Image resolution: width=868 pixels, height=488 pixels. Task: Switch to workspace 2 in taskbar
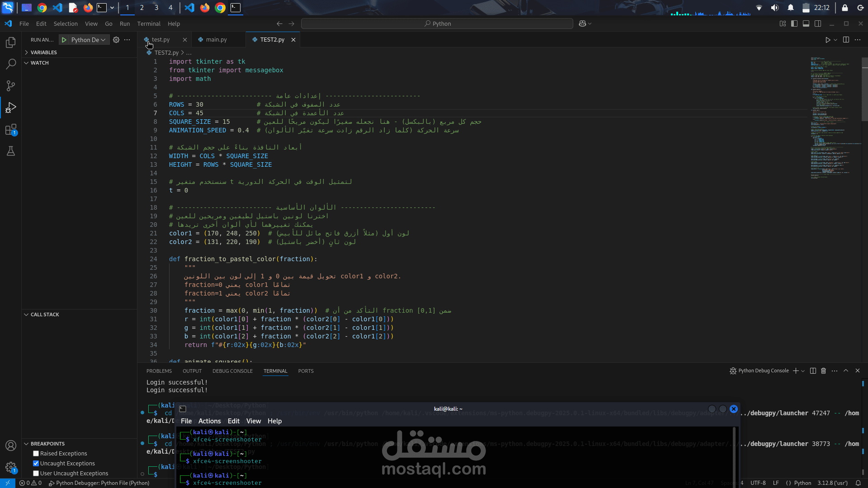point(142,8)
